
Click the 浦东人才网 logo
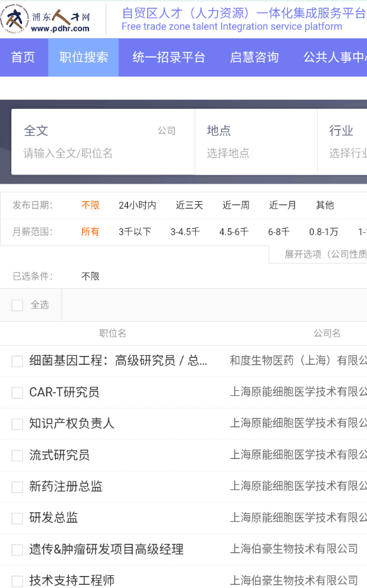[x=45, y=19]
